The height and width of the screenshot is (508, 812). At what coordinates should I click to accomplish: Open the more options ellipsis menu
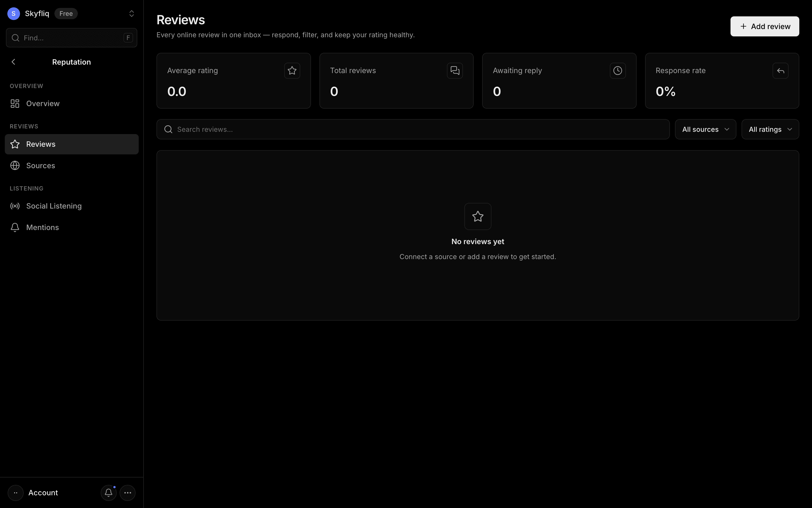[127, 492]
